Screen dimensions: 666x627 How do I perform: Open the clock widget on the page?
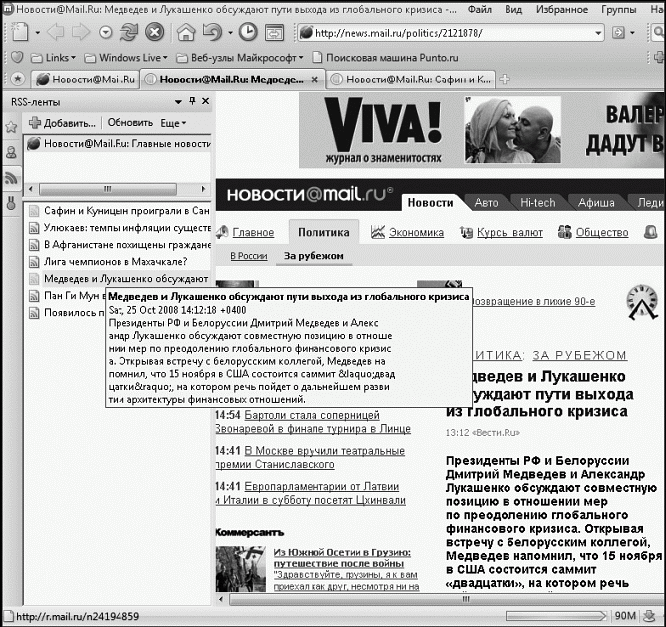pyautogui.click(x=643, y=302)
